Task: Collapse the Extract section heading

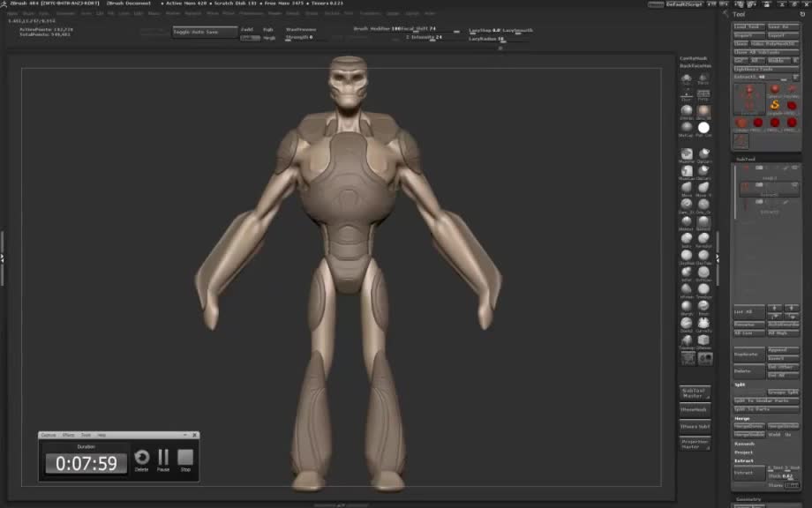Action: coord(744,460)
